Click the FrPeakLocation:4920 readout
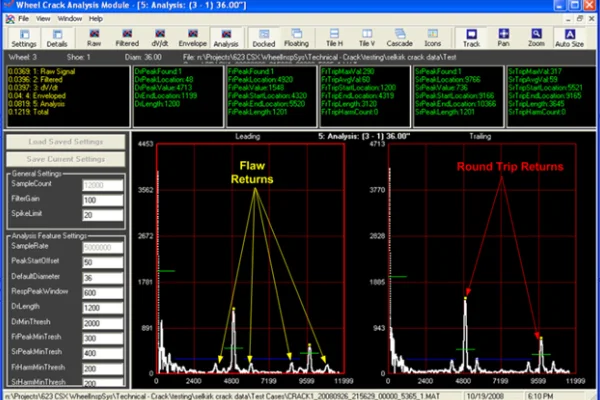 pyautogui.click(x=261, y=80)
